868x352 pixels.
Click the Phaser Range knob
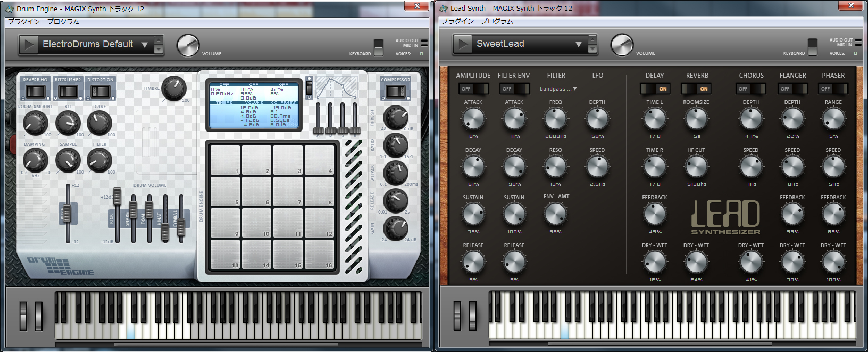click(x=833, y=119)
